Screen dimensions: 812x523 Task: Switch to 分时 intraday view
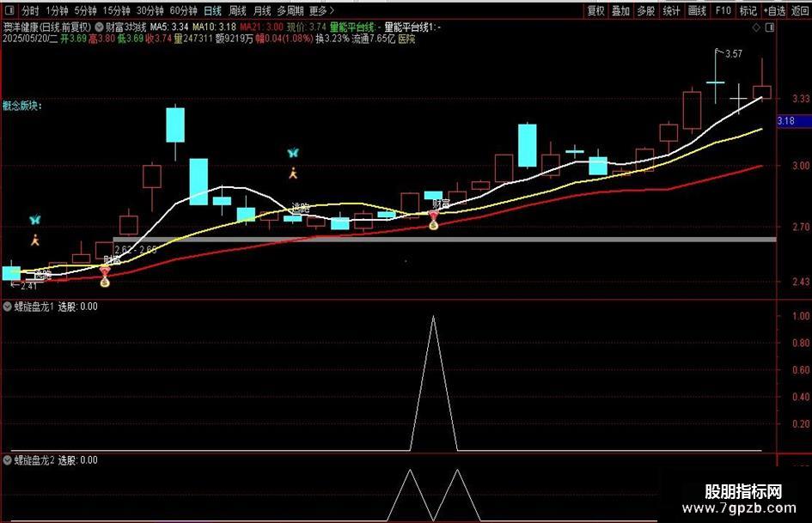pos(31,10)
